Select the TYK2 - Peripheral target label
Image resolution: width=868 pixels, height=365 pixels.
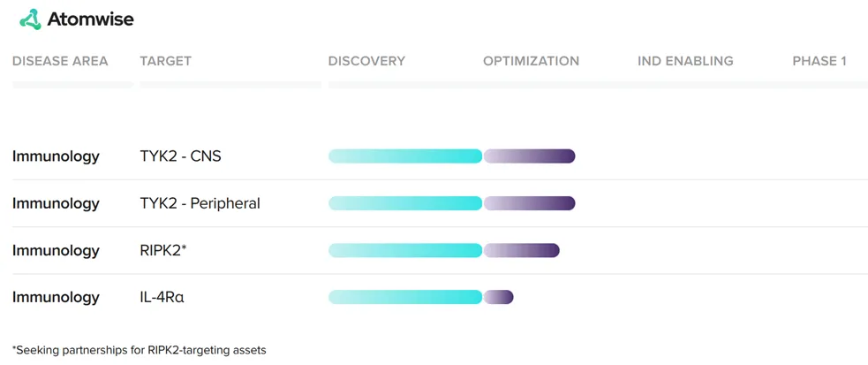pyautogui.click(x=200, y=203)
